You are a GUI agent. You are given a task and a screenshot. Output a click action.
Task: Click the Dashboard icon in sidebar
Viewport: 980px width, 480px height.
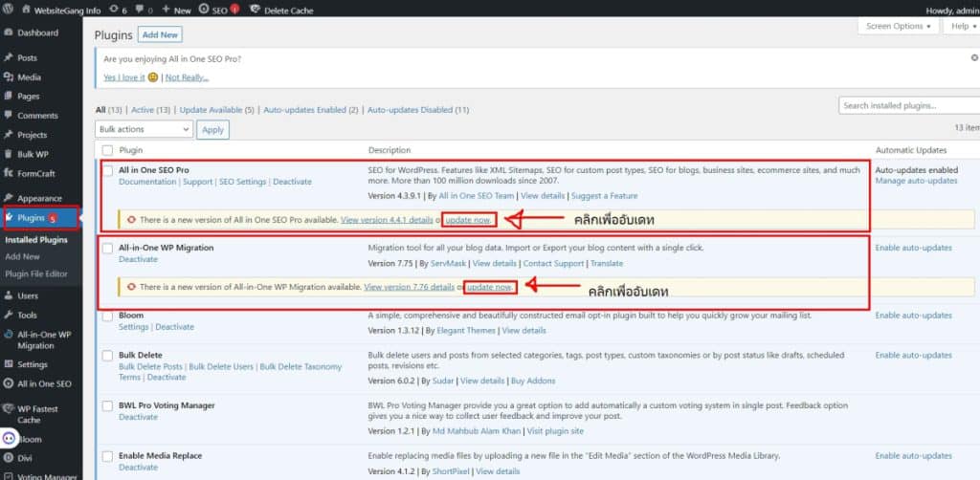[8, 33]
